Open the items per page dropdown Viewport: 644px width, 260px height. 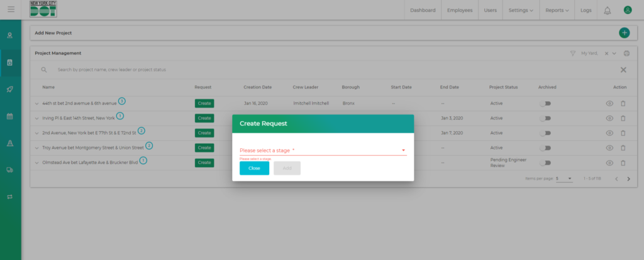click(x=564, y=179)
